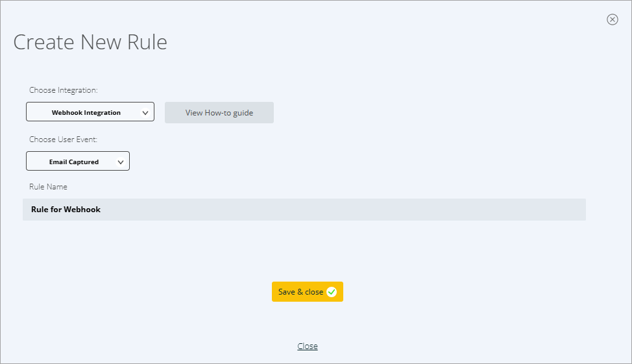Click blank dialog area below Rule Name field
This screenshot has height=364, width=632.
point(304,250)
